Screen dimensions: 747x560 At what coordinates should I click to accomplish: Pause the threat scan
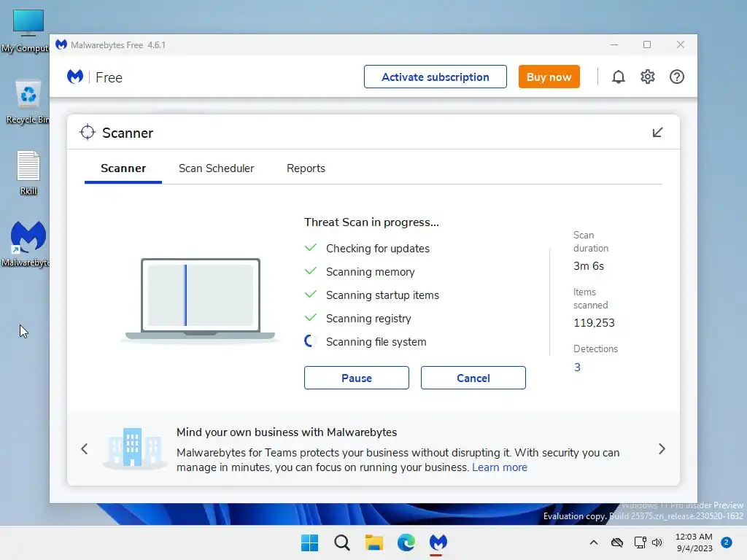pyautogui.click(x=356, y=378)
